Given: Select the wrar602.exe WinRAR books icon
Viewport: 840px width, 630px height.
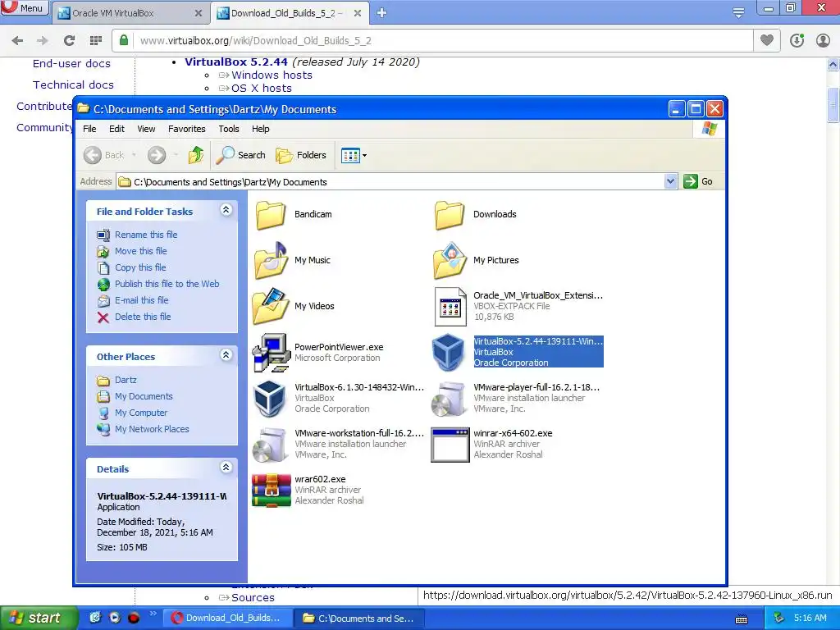Looking at the screenshot, I should tap(271, 491).
